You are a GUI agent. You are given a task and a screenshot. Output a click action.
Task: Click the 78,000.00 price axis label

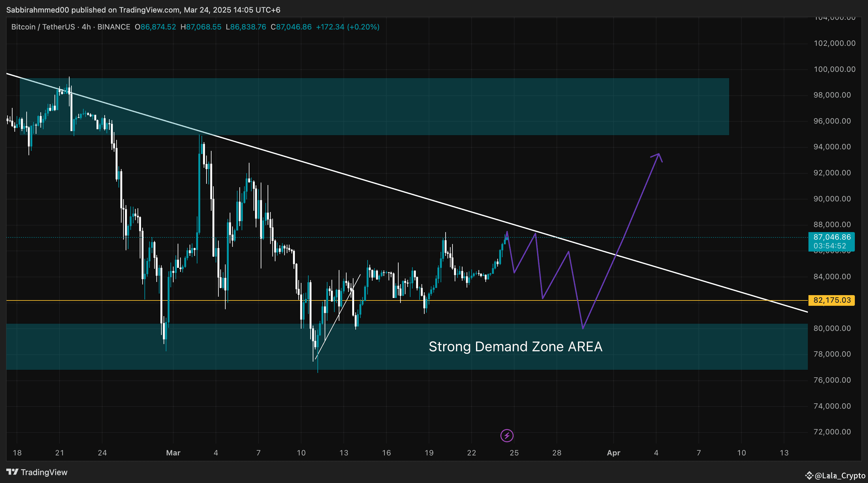(x=832, y=354)
